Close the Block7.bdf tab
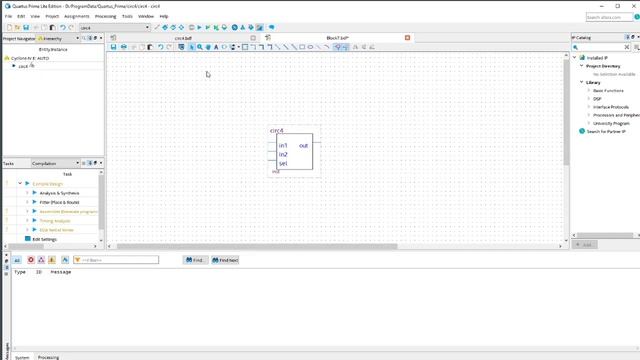The image size is (640, 360). [x=407, y=38]
